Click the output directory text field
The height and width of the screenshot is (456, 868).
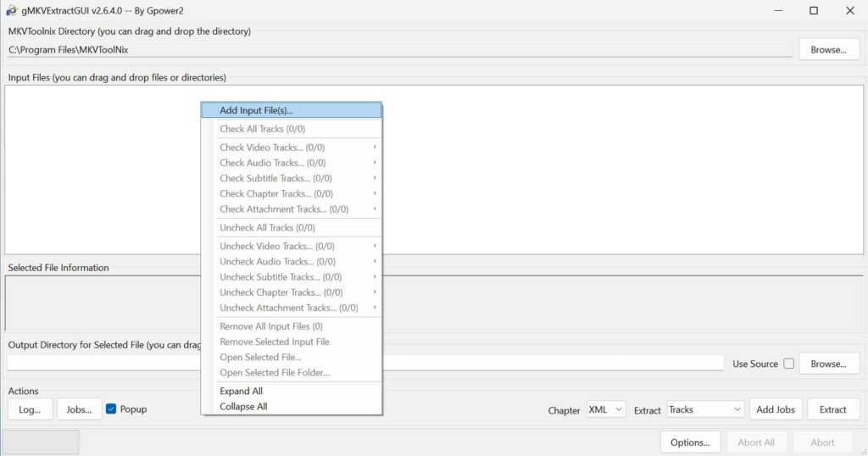point(365,363)
